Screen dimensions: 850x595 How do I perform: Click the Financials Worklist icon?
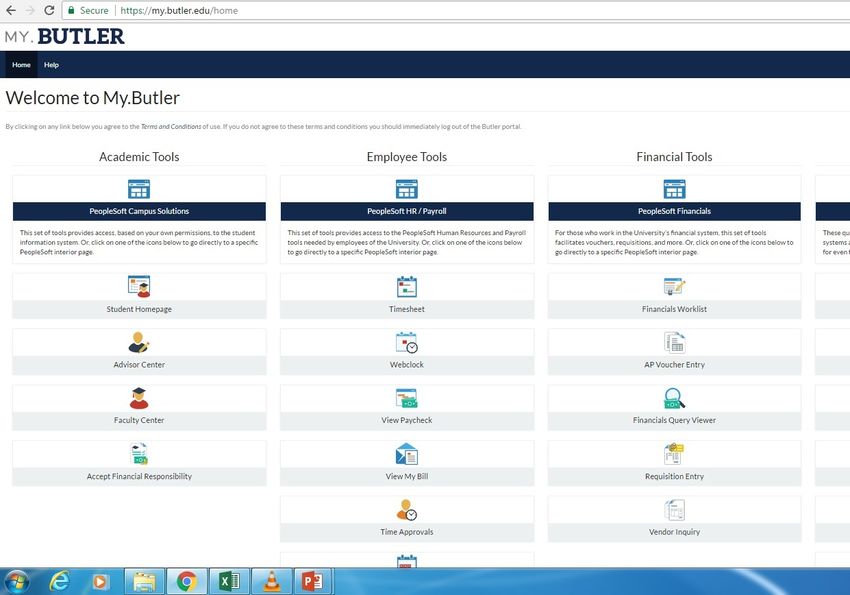click(x=674, y=287)
